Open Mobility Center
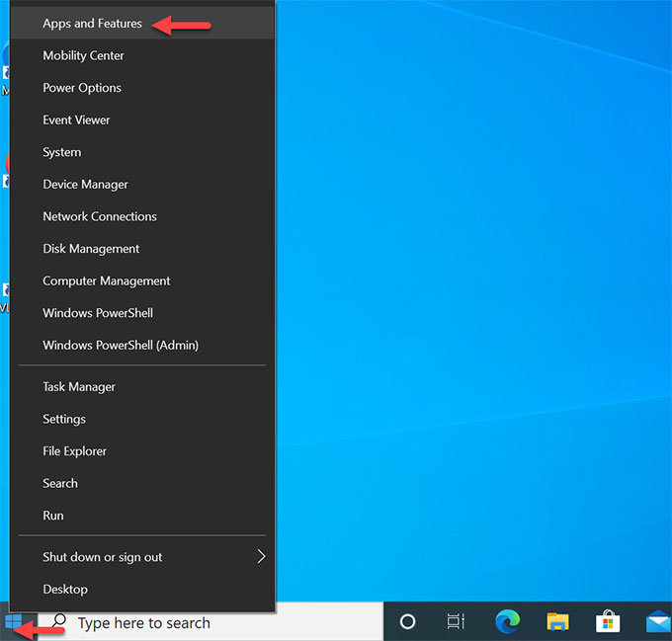 click(x=142, y=55)
